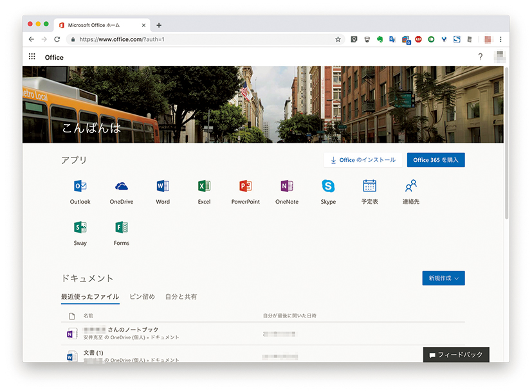Switch to the ピン留め tab
The width and height of the screenshot is (532, 392).
point(142,297)
